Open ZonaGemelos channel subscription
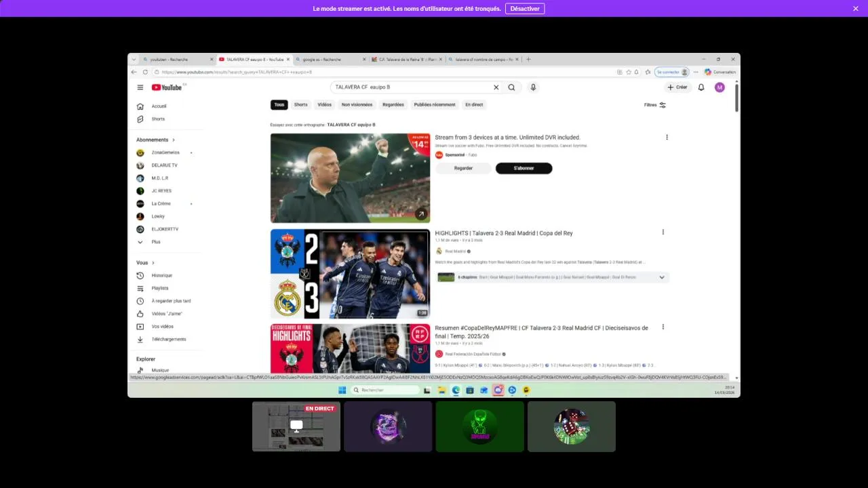 click(x=165, y=152)
